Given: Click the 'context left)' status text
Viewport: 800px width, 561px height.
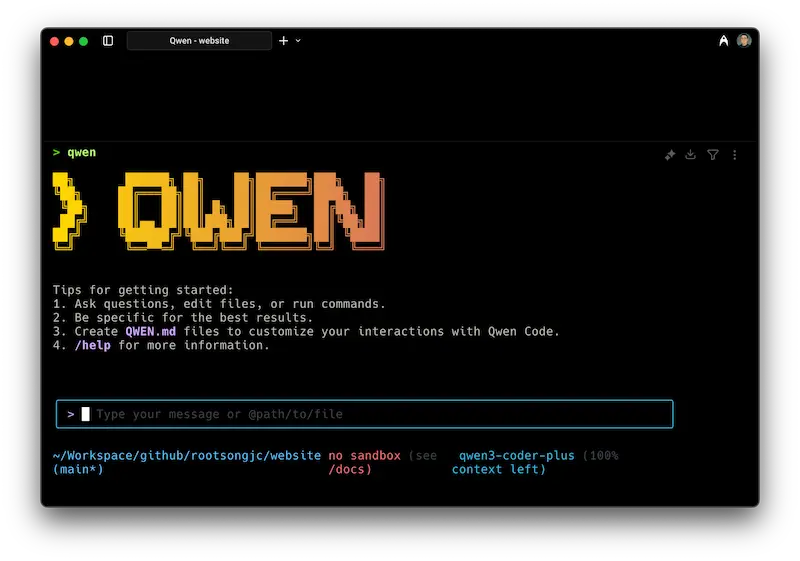Looking at the screenshot, I should coord(498,469).
